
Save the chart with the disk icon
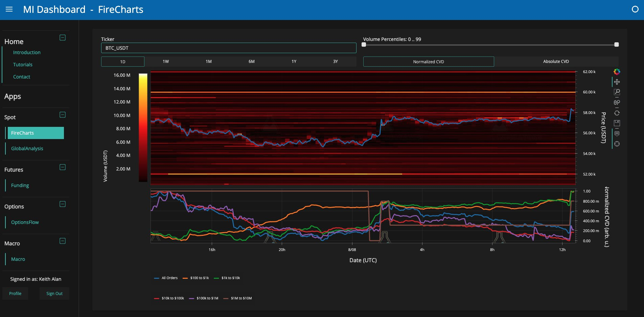(x=617, y=123)
